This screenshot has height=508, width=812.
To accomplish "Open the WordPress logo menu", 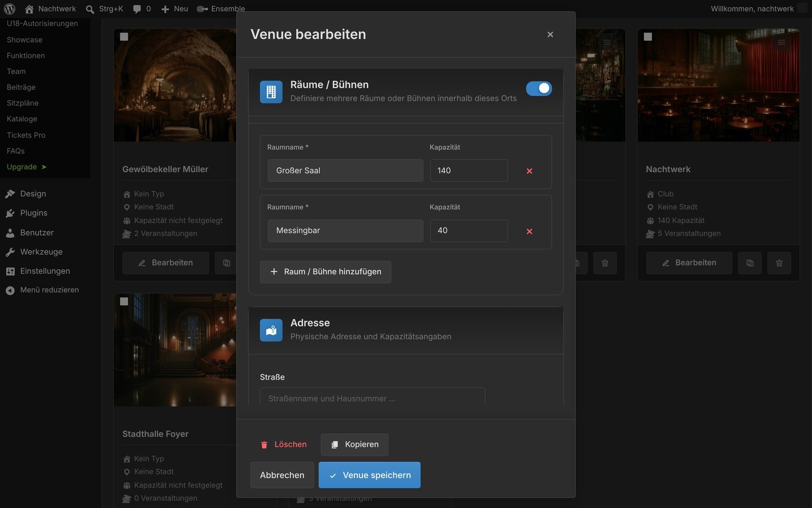I will pyautogui.click(x=10, y=9).
